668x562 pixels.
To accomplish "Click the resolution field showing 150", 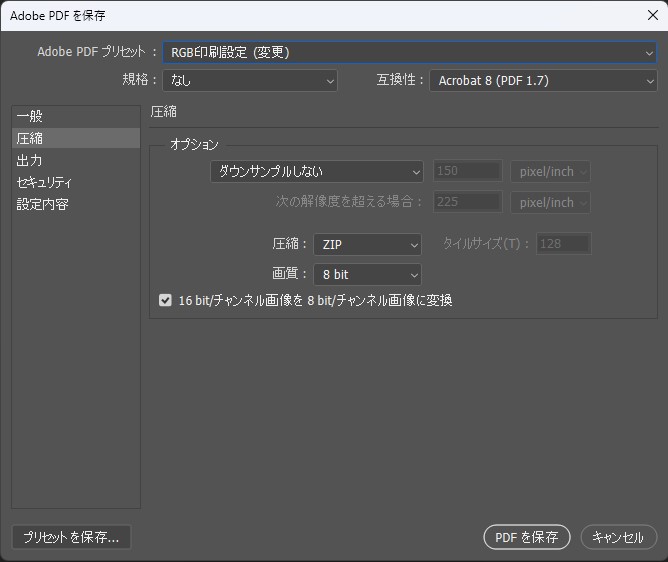I will click(467, 171).
